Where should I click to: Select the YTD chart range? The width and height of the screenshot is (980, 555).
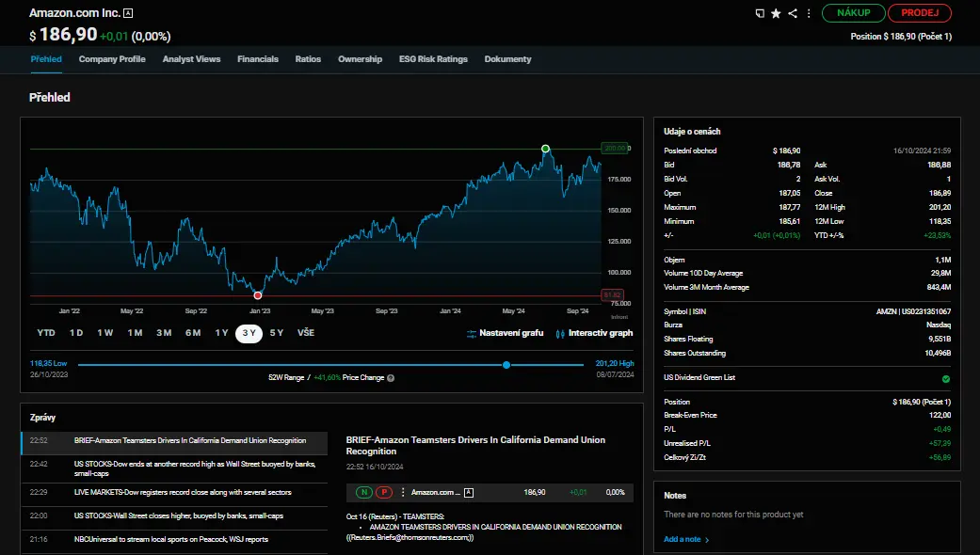(46, 333)
